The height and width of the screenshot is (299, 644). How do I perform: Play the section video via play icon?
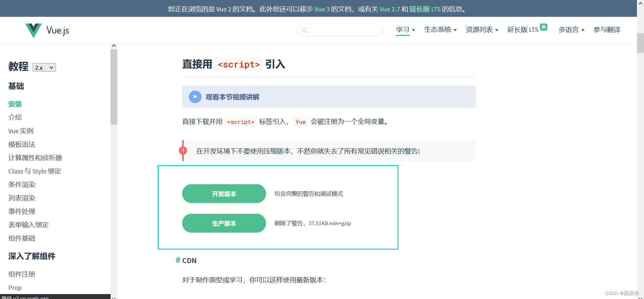coord(195,97)
